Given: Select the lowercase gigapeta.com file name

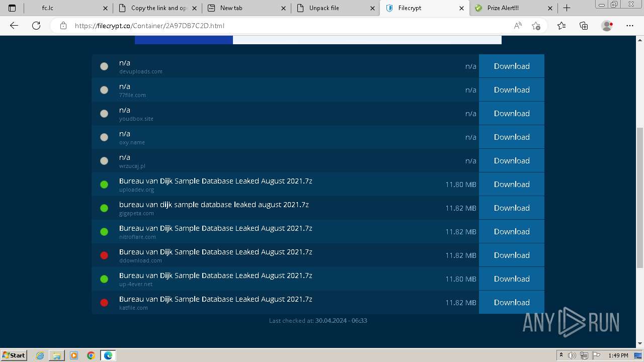Looking at the screenshot, I should [x=214, y=205].
